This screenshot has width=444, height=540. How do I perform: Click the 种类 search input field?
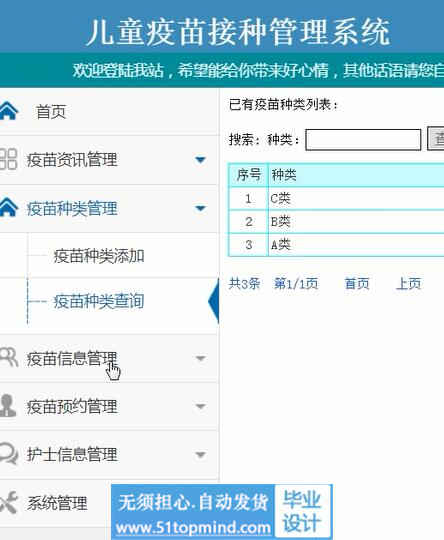[x=363, y=139]
